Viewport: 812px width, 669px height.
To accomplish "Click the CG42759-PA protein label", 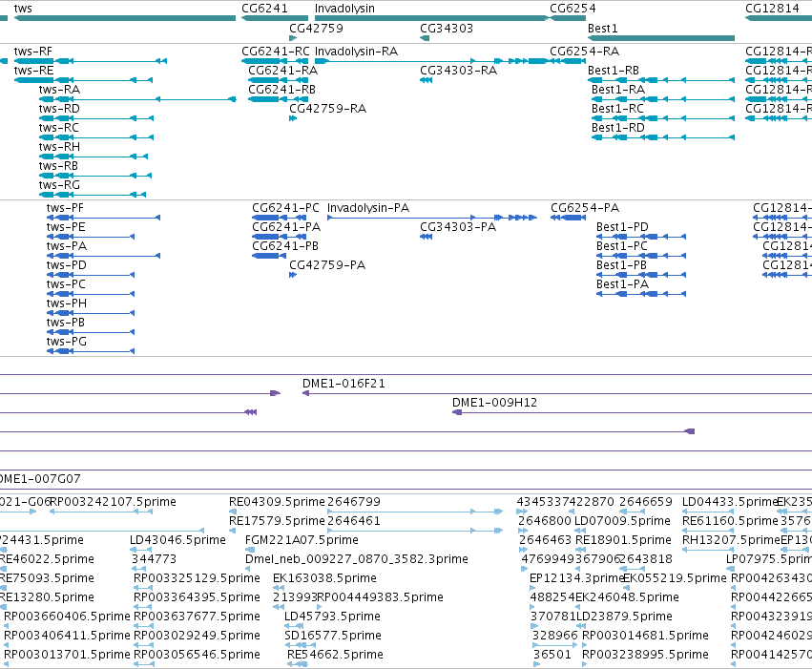I will click(327, 265).
